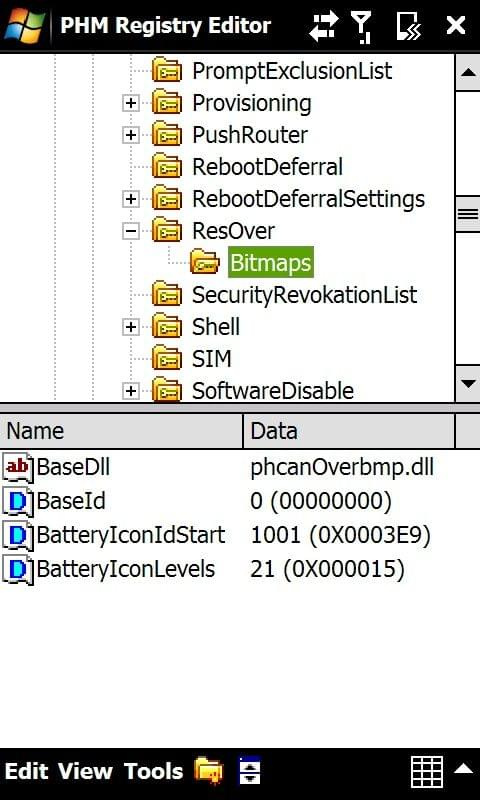
Task: Open the View menu
Action: point(85,771)
